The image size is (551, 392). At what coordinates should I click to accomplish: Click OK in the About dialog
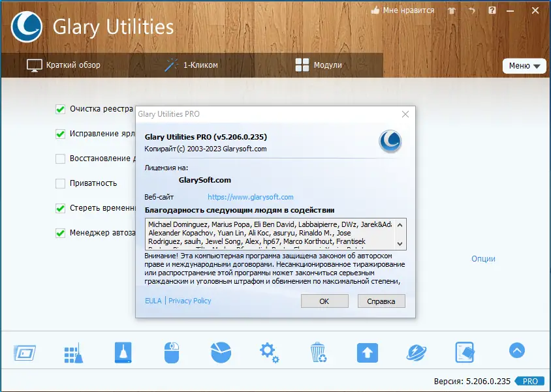click(324, 301)
